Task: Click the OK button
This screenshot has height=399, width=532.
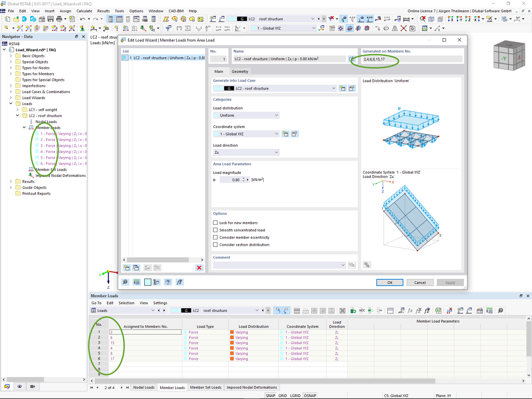Action: [x=390, y=282]
